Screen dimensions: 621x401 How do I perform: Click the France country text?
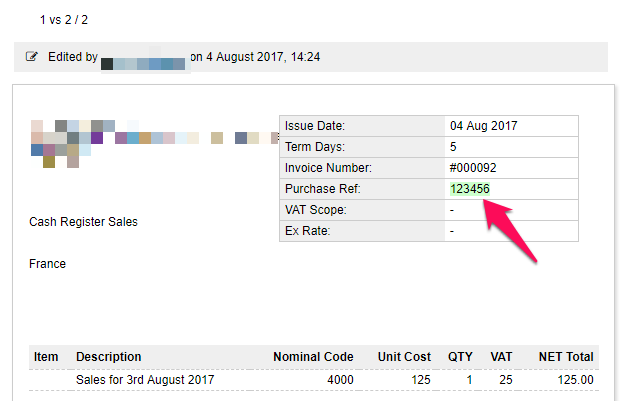click(x=47, y=264)
